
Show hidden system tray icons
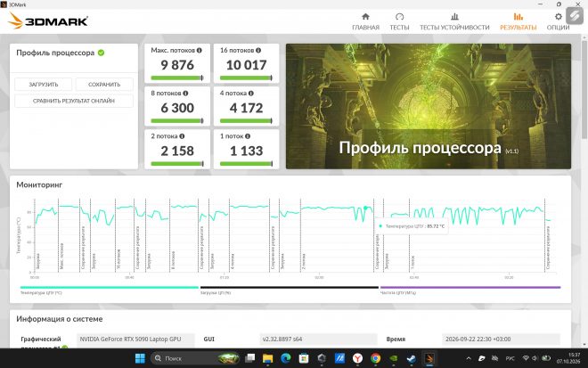point(469,358)
